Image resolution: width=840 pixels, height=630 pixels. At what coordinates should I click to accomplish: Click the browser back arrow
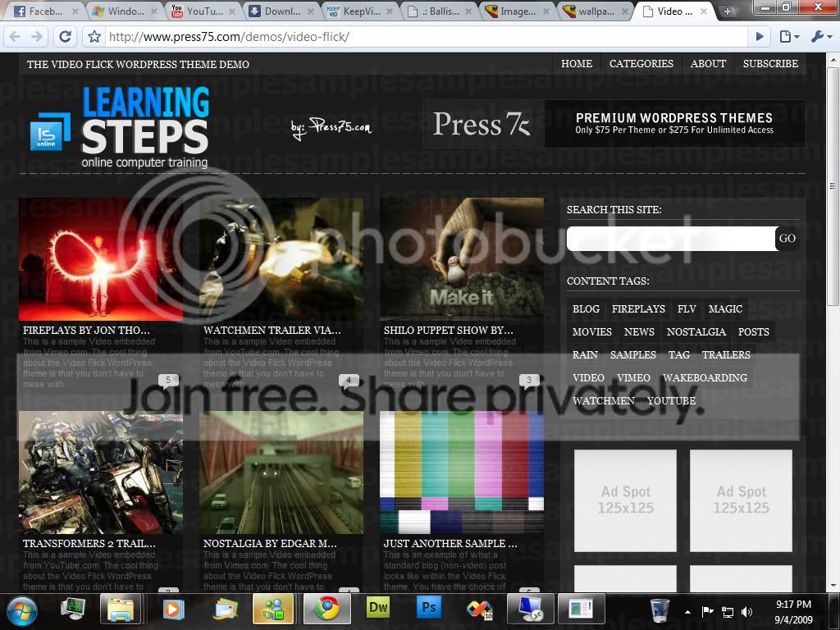[x=16, y=36]
